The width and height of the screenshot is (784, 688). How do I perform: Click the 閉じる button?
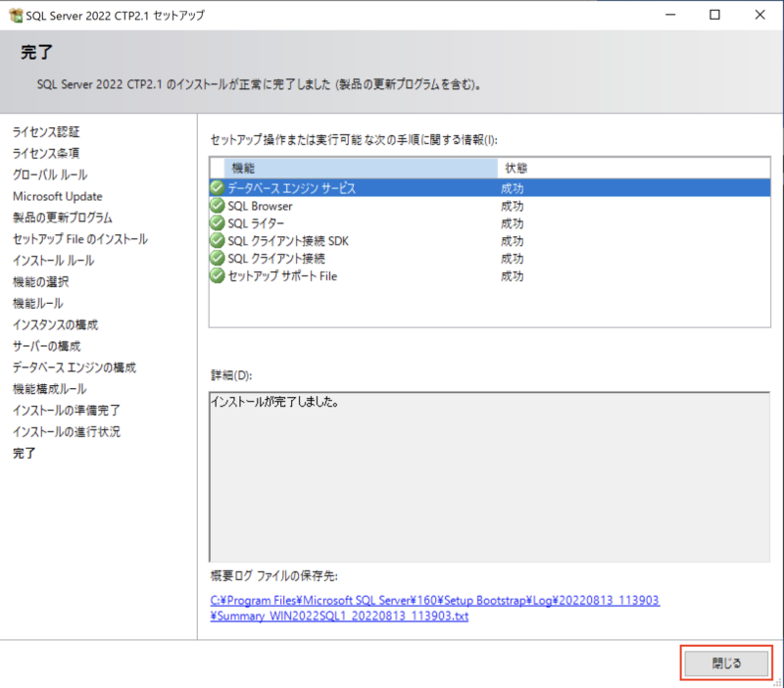[x=726, y=663]
